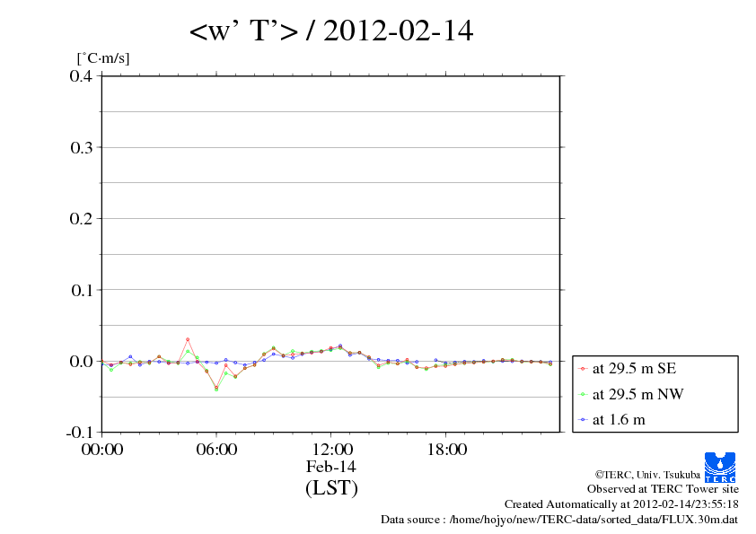Click the '©TERC, Univ. Tsukuba' copyright text
Image resolution: width=756 pixels, height=534 pixels.
tap(647, 475)
